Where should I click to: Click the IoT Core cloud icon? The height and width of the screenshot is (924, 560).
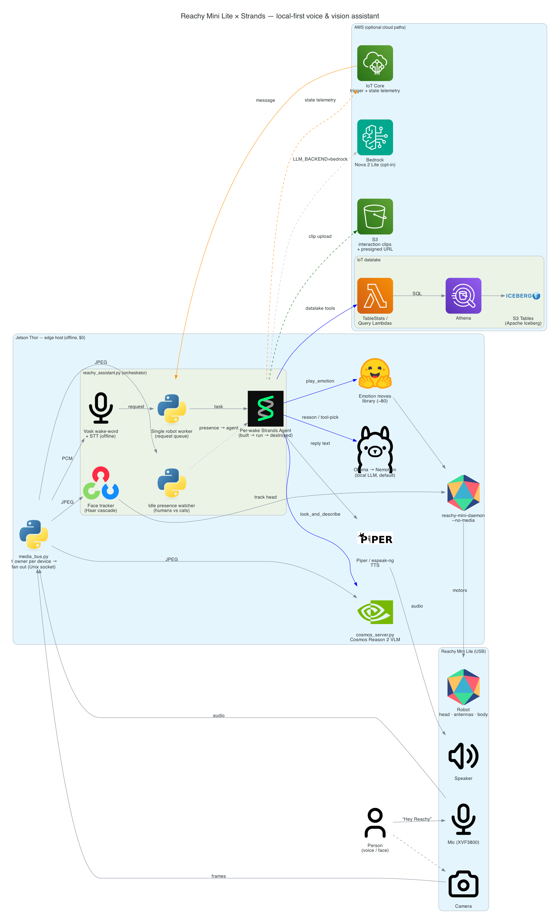pos(375,63)
